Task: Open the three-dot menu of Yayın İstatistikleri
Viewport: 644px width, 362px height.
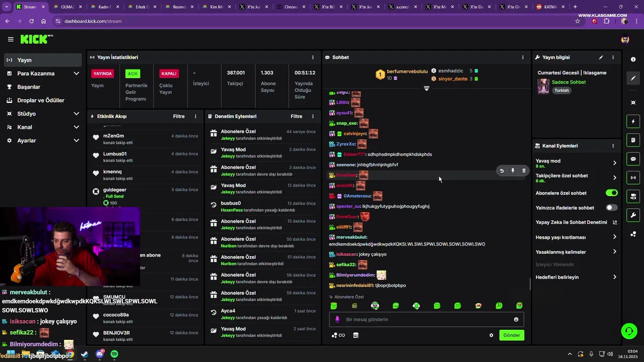Action: pyautogui.click(x=312, y=57)
